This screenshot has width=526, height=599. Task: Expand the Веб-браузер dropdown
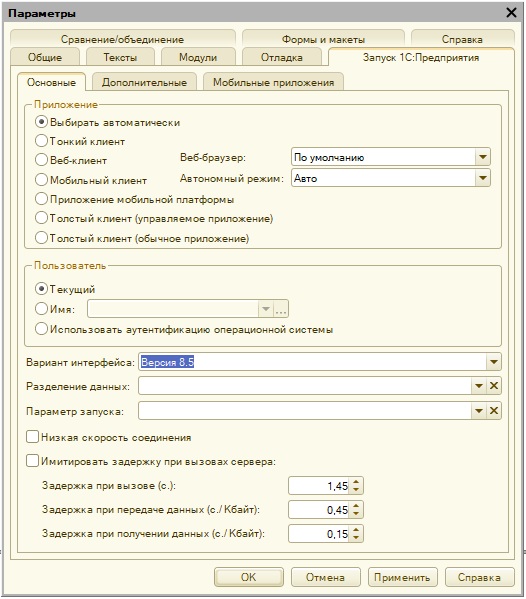482,157
